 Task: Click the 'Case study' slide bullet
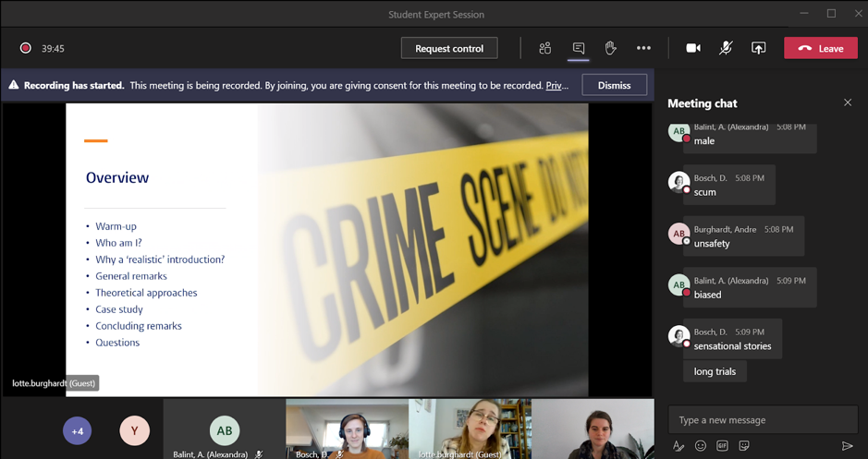click(x=119, y=309)
